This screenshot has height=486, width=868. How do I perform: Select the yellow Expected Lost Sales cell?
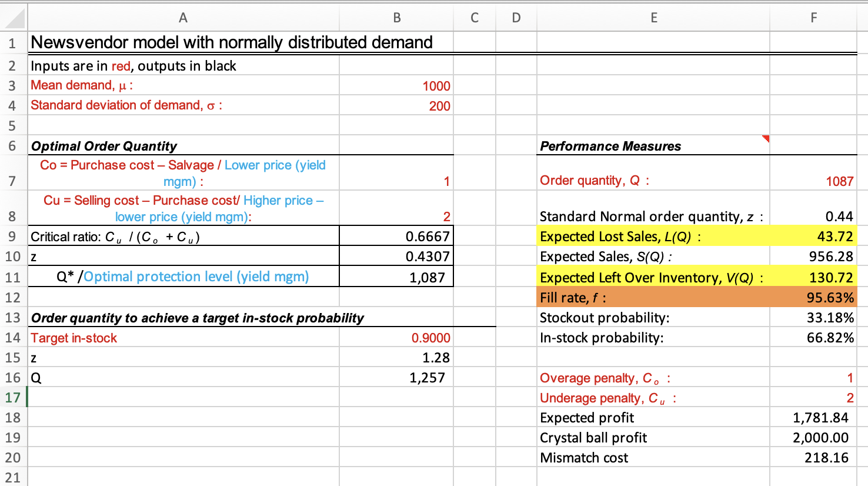(x=813, y=237)
